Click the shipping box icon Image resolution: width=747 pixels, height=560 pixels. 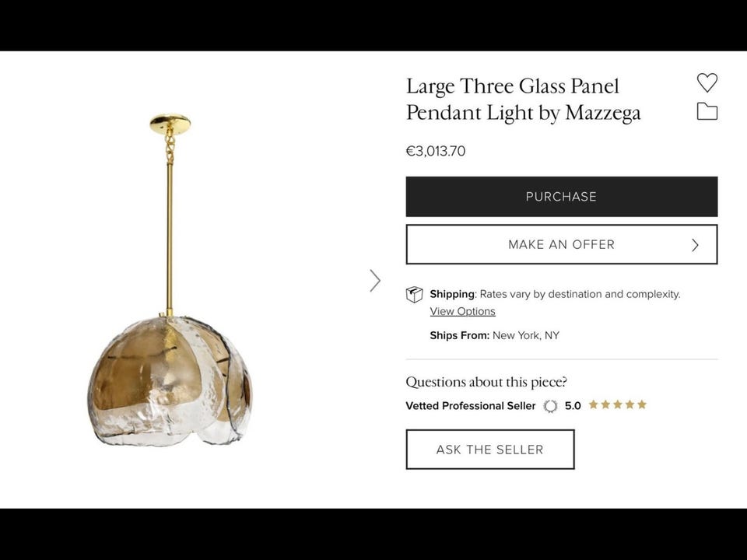tap(415, 295)
